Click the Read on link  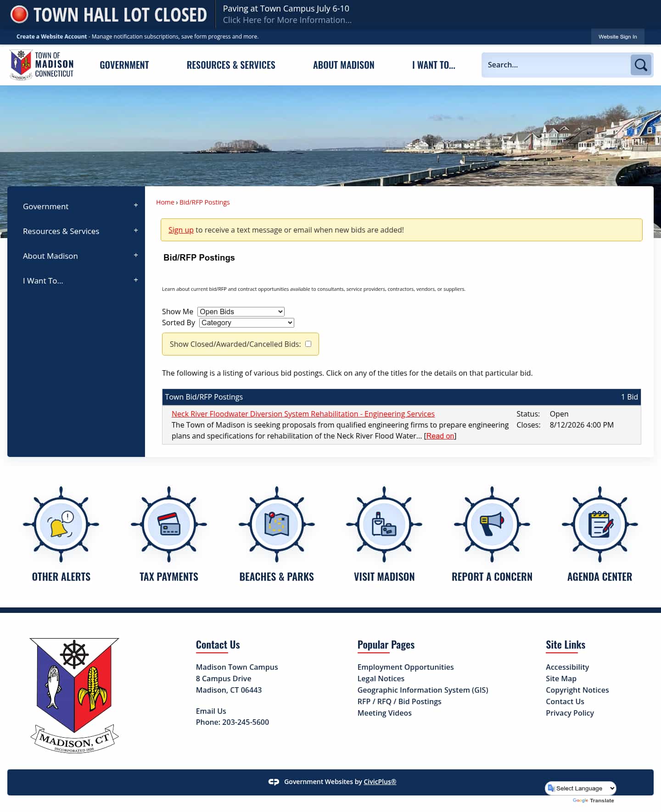pos(440,436)
